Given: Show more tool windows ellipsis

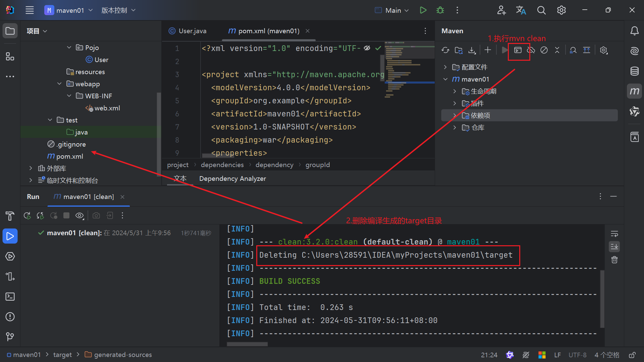Looking at the screenshot, I should pos(10,76).
